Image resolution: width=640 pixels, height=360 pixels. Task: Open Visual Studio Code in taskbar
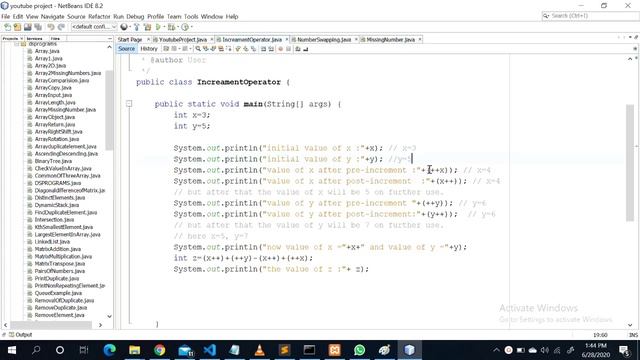point(209,350)
